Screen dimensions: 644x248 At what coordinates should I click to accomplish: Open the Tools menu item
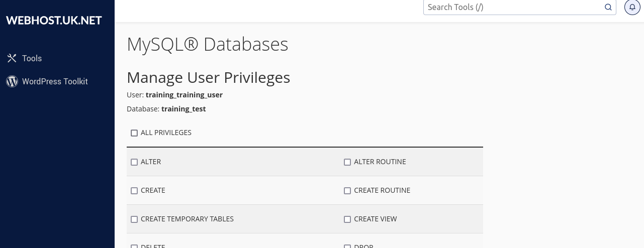click(x=32, y=58)
